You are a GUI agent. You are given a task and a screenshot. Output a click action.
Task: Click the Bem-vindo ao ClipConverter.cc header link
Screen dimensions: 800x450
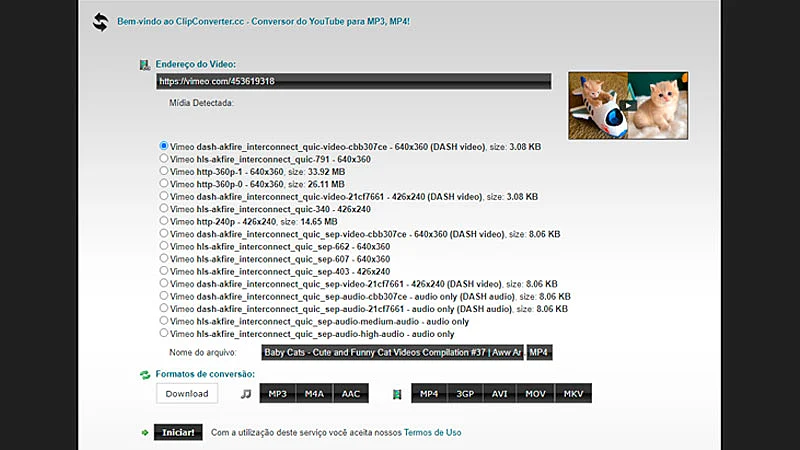pos(263,21)
